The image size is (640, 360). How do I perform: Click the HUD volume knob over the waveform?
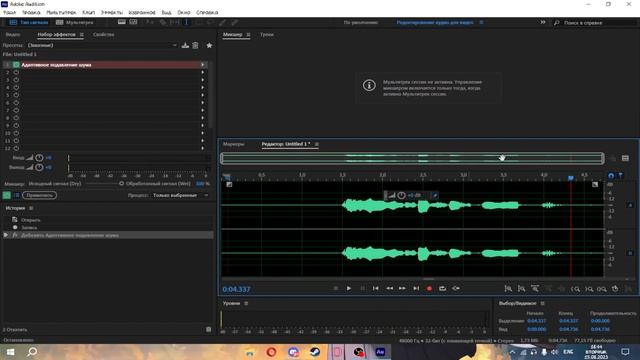402,196
